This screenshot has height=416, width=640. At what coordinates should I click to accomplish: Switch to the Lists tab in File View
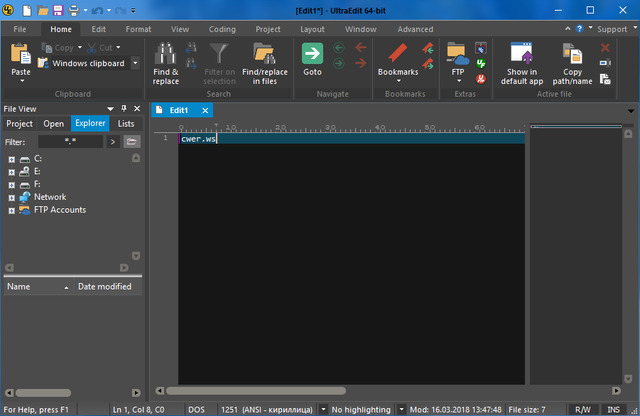point(126,124)
